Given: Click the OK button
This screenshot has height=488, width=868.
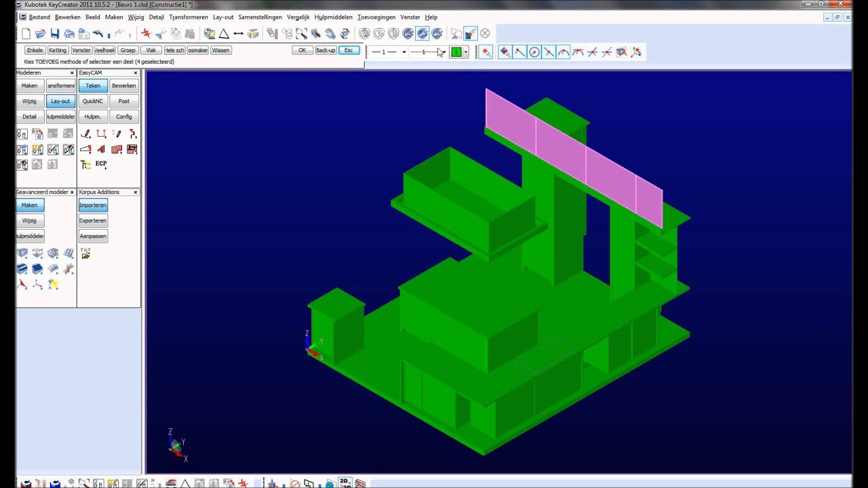Looking at the screenshot, I should tap(302, 50).
